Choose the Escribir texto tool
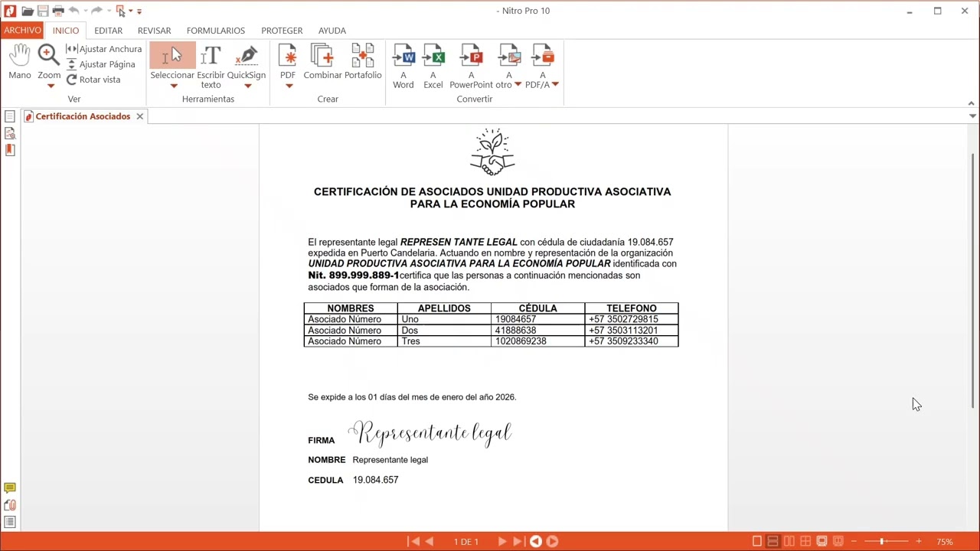Image resolution: width=980 pixels, height=551 pixels. pyautogui.click(x=211, y=66)
